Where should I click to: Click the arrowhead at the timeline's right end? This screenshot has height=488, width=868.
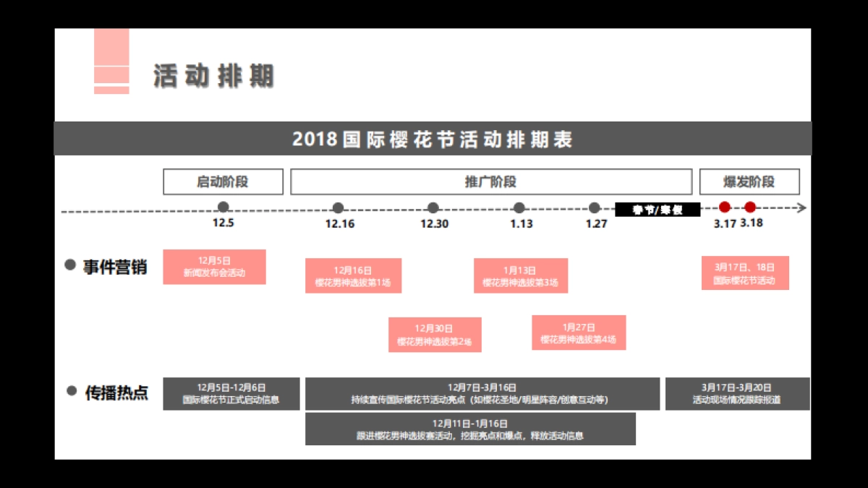click(801, 207)
